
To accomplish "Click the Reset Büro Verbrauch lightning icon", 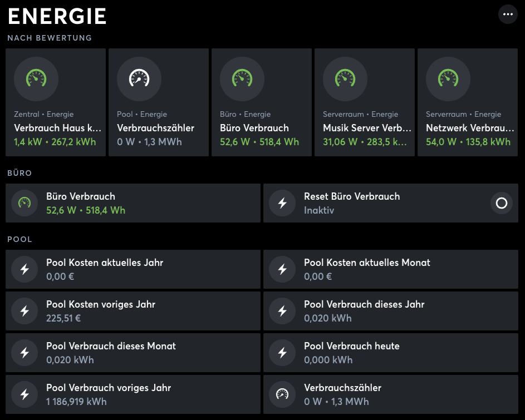I will pos(282,203).
